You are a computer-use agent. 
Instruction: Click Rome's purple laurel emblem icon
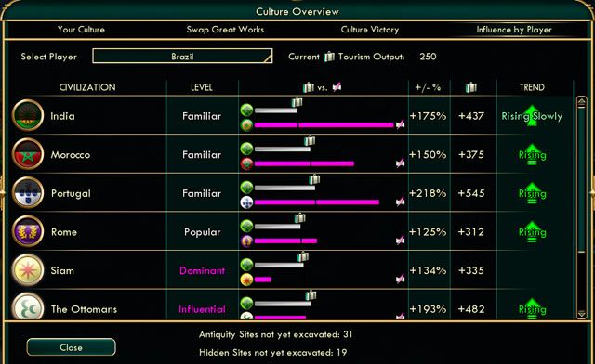[x=28, y=231]
